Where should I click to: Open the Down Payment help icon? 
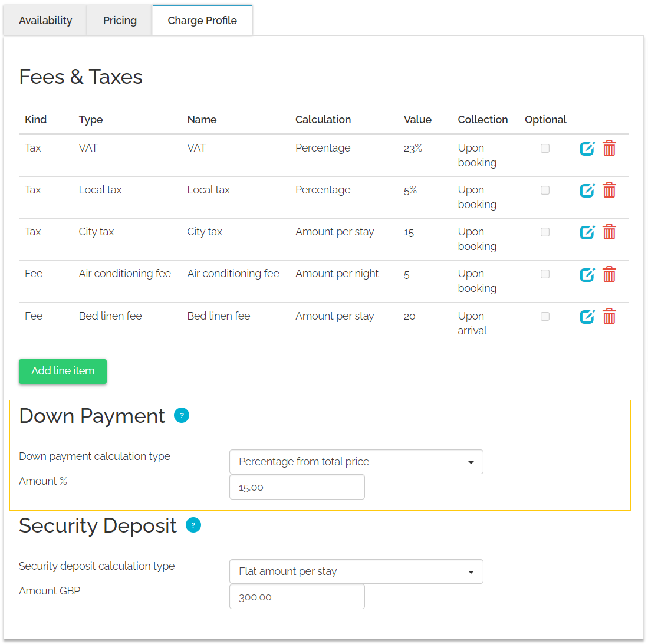[x=182, y=415]
